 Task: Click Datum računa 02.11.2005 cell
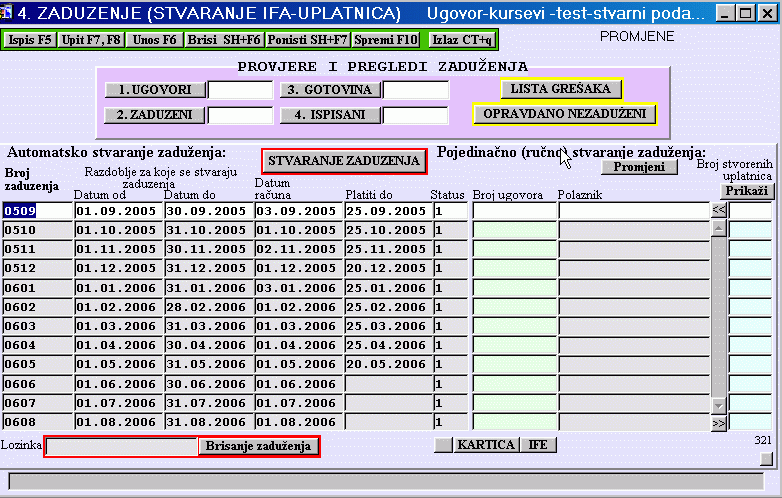click(x=299, y=249)
